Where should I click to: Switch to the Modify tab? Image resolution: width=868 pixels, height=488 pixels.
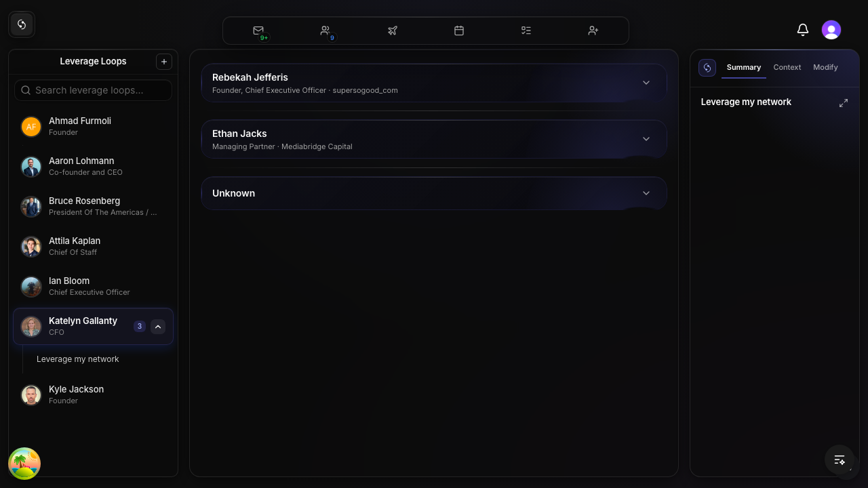825,67
